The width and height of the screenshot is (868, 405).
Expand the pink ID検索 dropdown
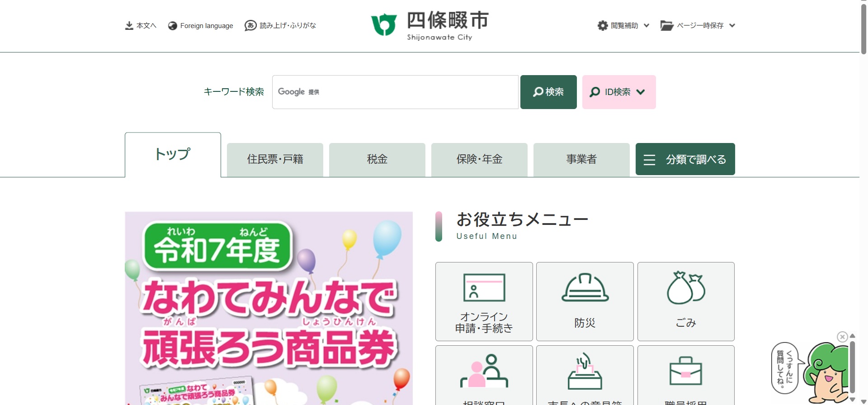pos(619,92)
